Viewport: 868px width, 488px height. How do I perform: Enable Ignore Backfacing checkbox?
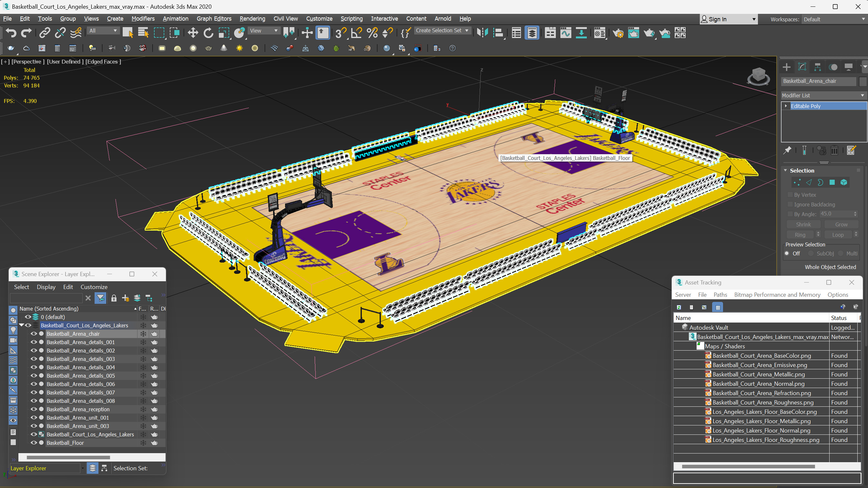pyautogui.click(x=790, y=204)
